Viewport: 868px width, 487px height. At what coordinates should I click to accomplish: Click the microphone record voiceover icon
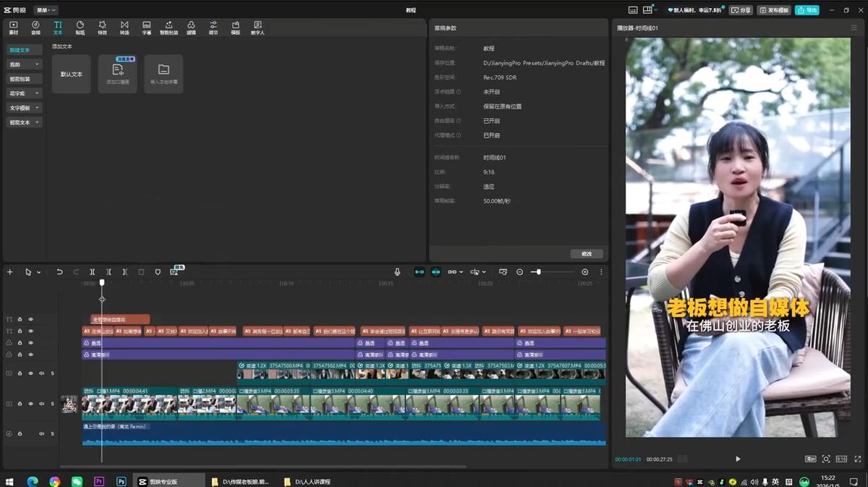[397, 272]
